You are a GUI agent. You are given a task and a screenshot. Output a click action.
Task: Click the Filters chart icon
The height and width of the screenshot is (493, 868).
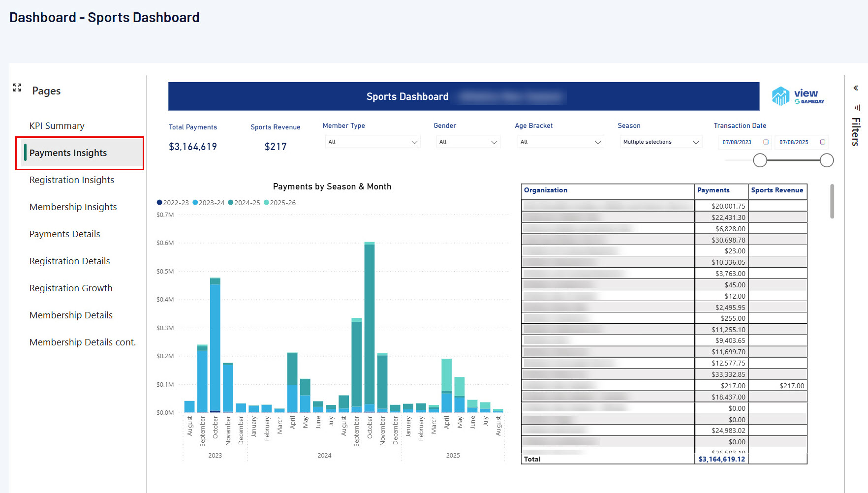point(857,107)
